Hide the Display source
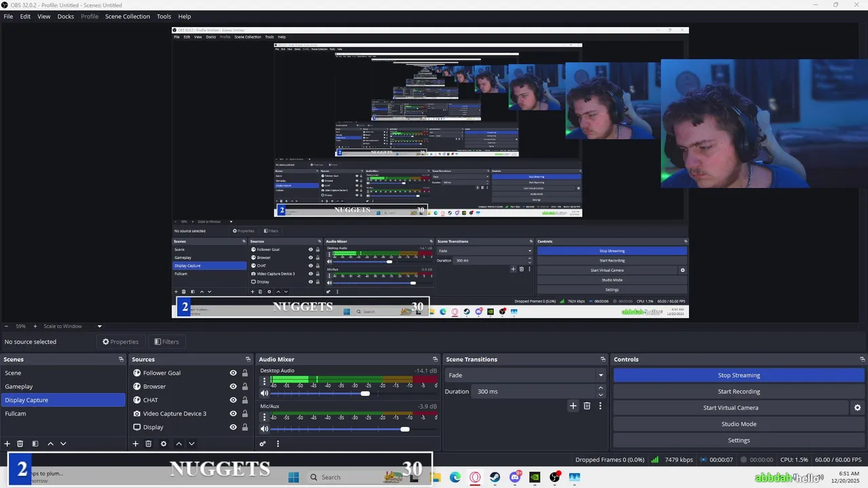 point(233,427)
